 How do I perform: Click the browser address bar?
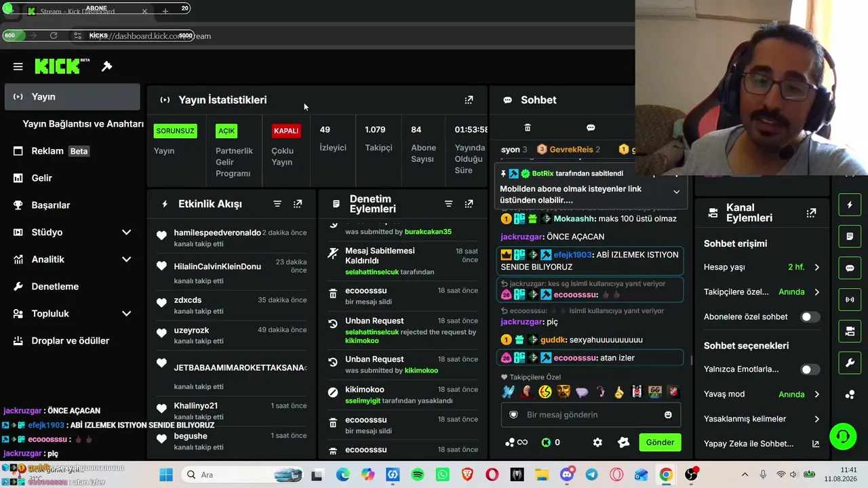click(353, 36)
